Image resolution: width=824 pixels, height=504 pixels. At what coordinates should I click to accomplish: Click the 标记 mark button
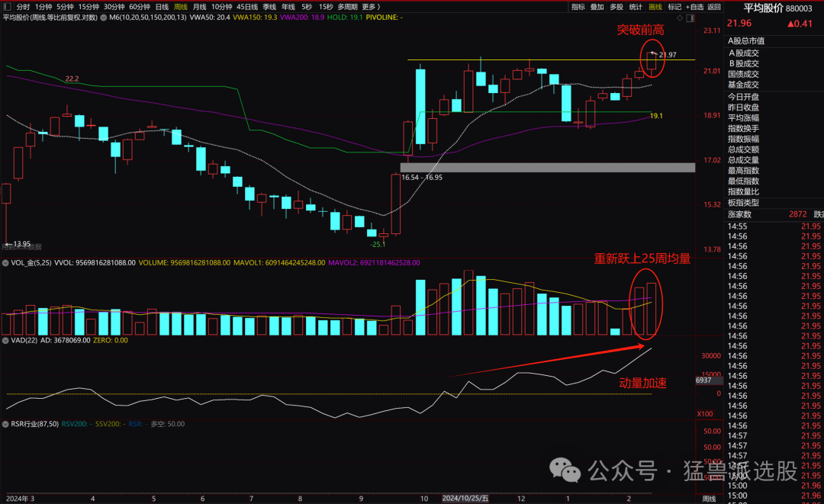coord(674,7)
